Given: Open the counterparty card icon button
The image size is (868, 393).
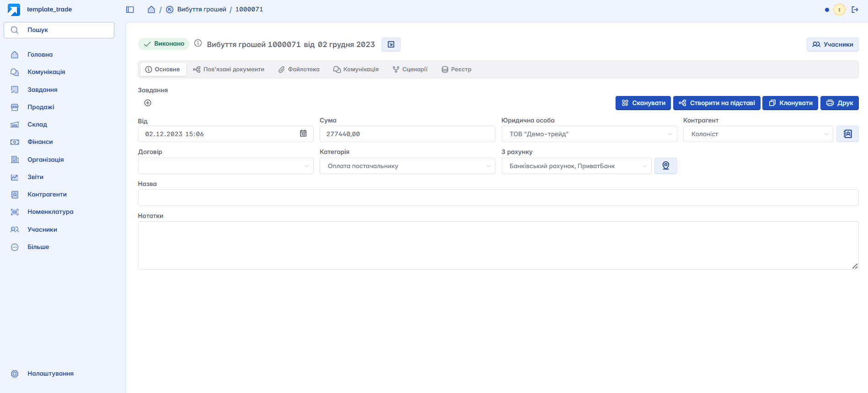Looking at the screenshot, I should click(847, 134).
